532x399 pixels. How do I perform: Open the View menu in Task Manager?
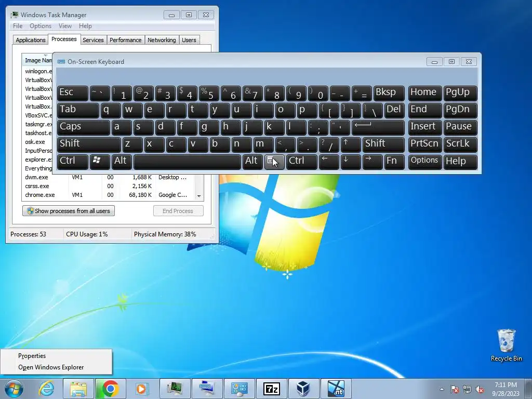(65, 26)
